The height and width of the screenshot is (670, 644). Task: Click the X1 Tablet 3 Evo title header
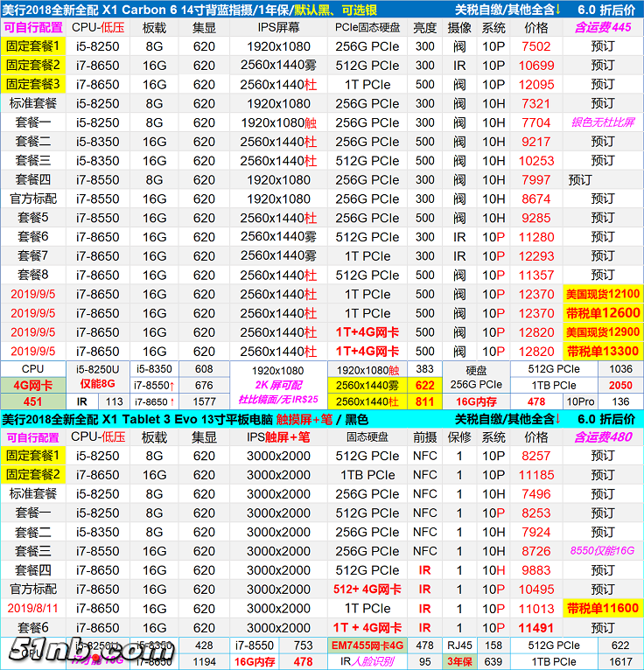pyautogui.click(x=219, y=419)
